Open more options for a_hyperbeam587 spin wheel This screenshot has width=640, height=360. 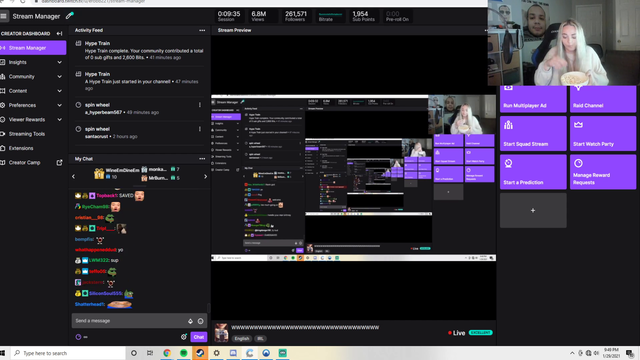[200, 105]
